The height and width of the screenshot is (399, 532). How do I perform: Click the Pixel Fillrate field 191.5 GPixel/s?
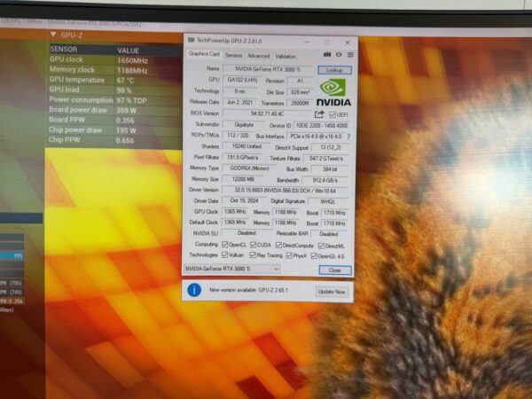click(x=242, y=157)
